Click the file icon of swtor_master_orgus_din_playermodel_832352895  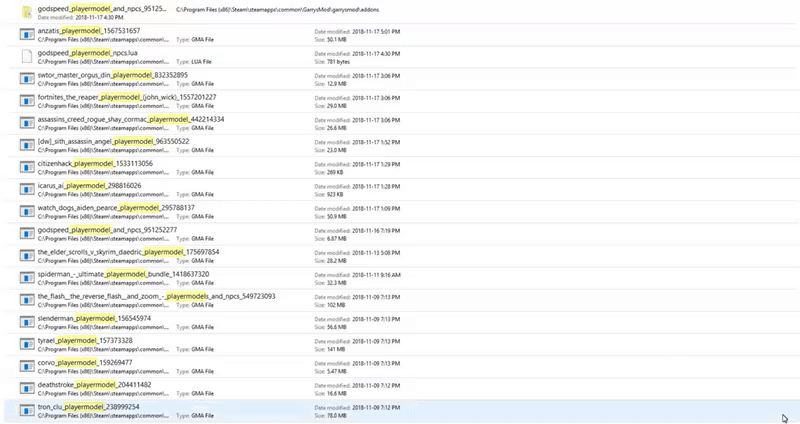coord(27,79)
